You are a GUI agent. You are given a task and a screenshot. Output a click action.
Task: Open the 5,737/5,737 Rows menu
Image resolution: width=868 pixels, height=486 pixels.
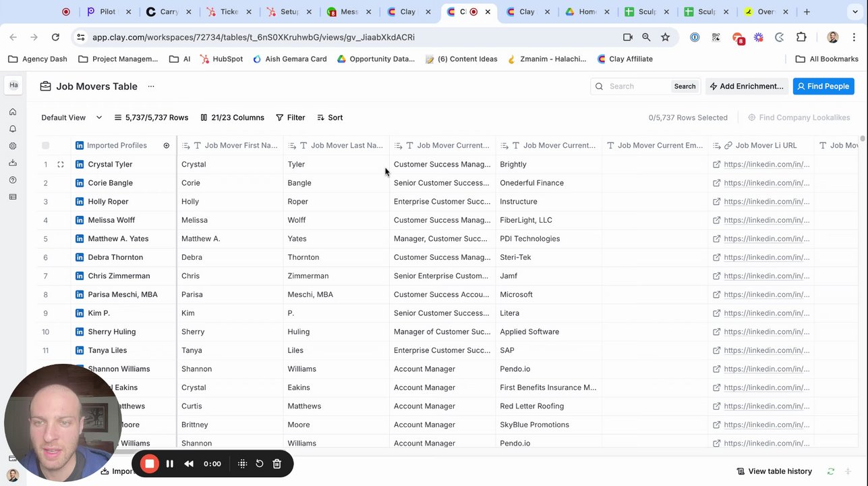pos(151,117)
